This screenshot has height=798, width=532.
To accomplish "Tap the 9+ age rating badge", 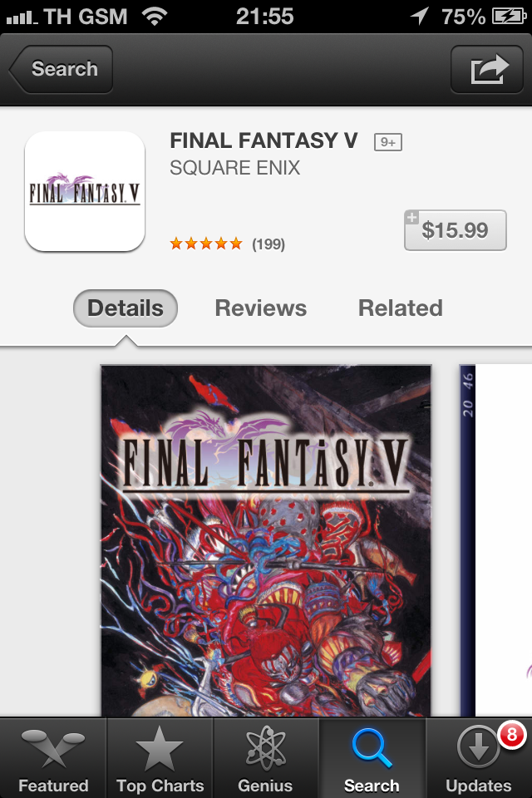I will (388, 142).
